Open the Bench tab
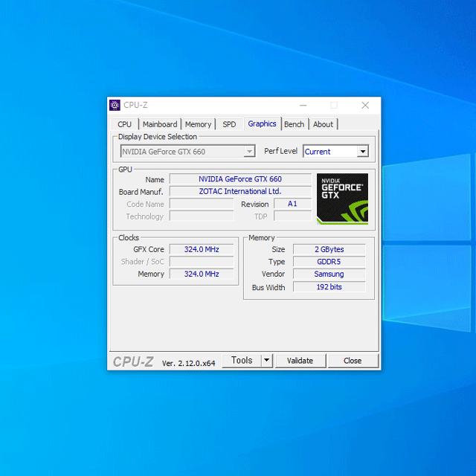The width and height of the screenshot is (476, 476). (x=295, y=124)
